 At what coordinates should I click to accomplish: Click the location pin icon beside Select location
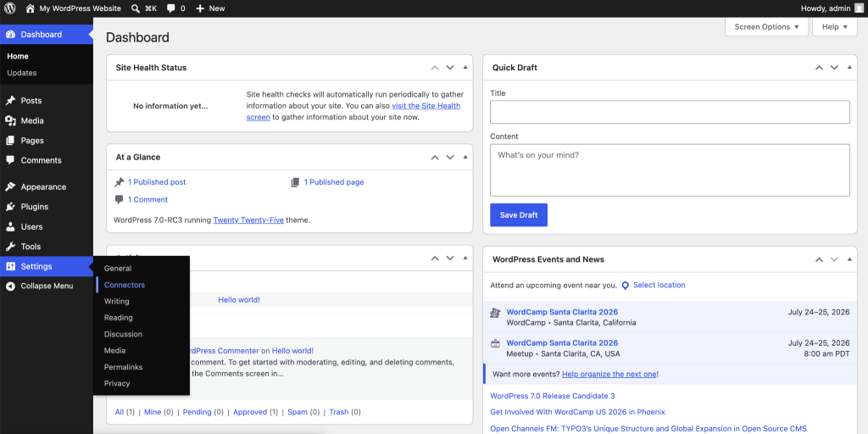(x=625, y=286)
